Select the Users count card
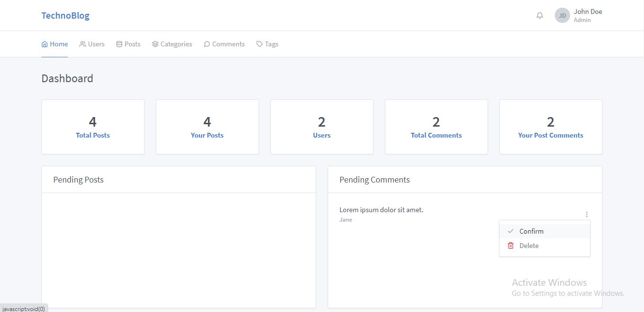This screenshot has width=644, height=312. 322,127
